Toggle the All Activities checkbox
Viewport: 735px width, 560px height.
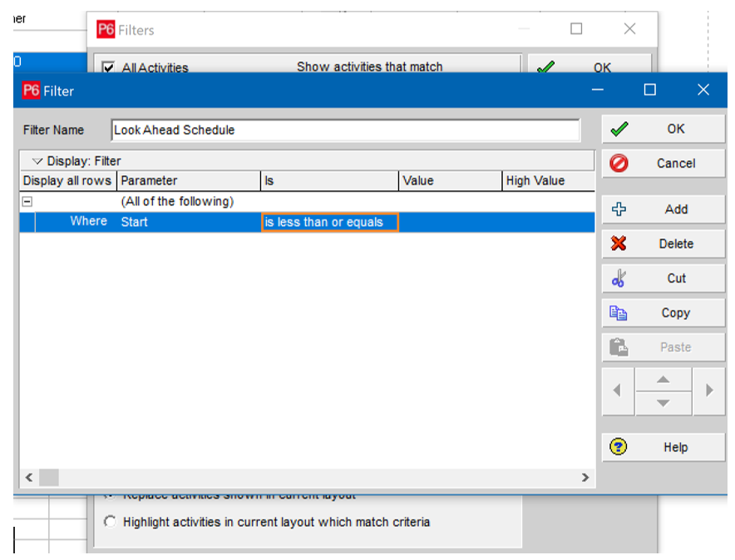coord(108,68)
